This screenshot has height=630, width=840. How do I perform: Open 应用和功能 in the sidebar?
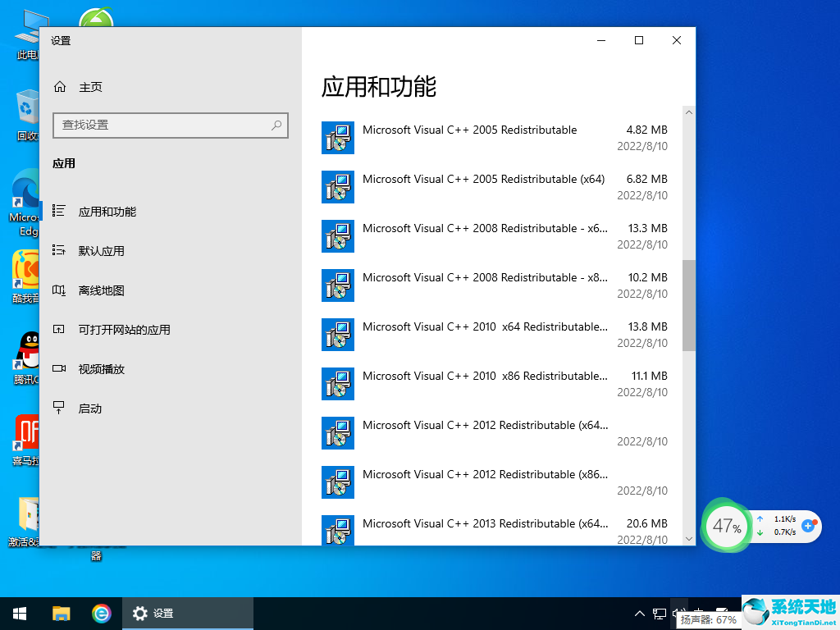coord(107,212)
